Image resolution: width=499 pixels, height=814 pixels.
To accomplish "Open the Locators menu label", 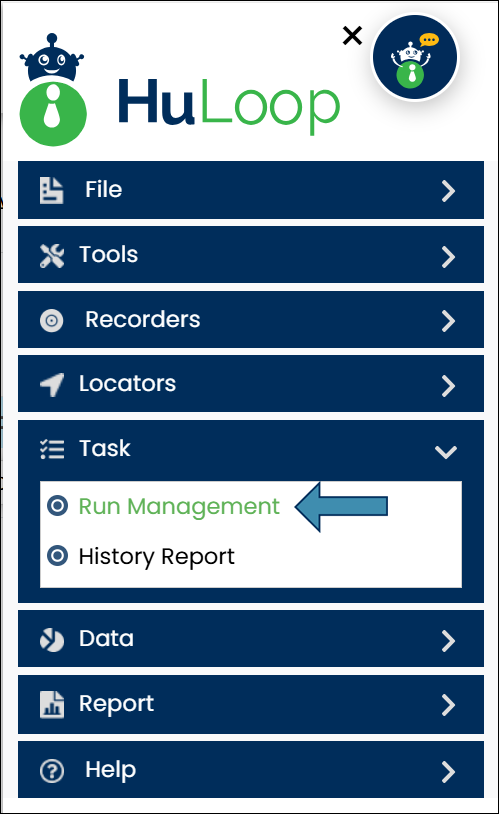I will click(x=127, y=384).
